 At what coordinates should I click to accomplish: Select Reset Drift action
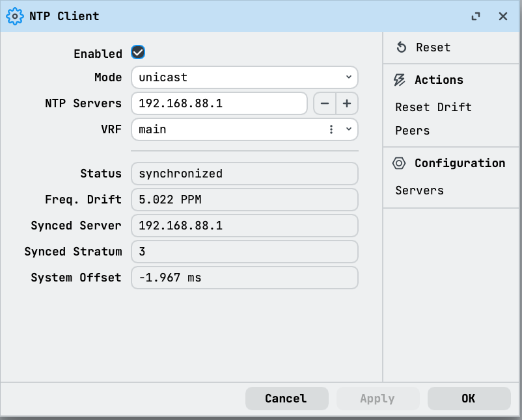click(x=433, y=107)
